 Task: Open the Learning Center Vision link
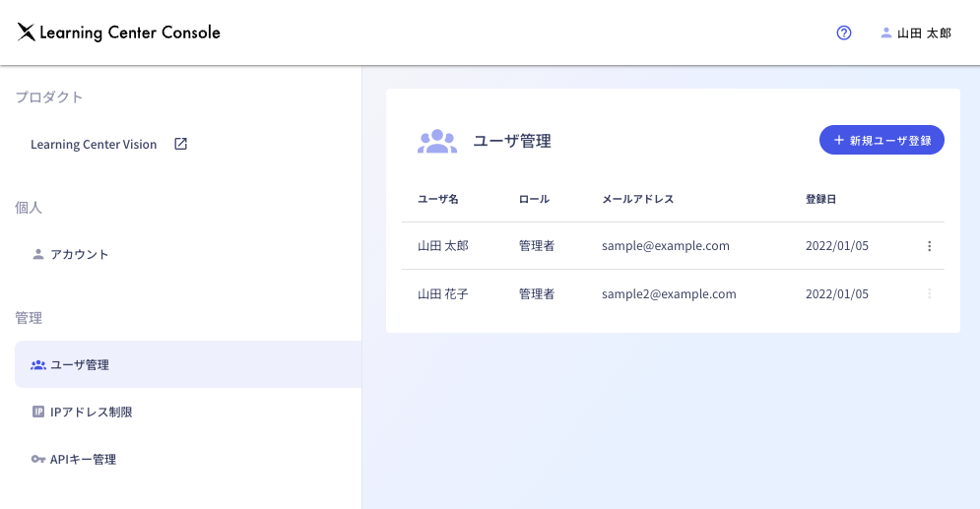(94, 144)
